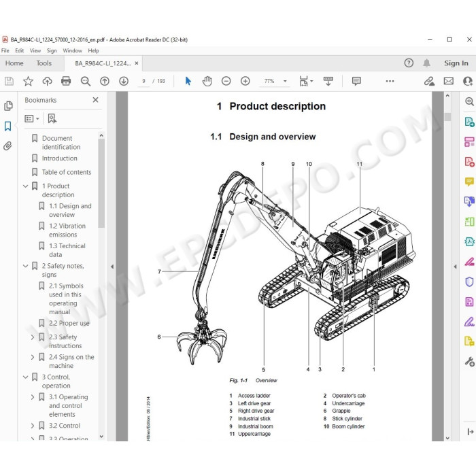
Task: Open Create PDF tool in right pane
Action: point(469,162)
